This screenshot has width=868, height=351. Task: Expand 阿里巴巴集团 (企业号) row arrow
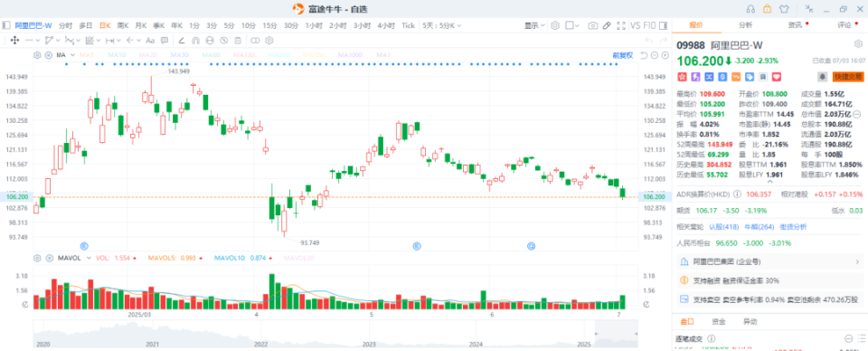pyautogui.click(x=857, y=261)
